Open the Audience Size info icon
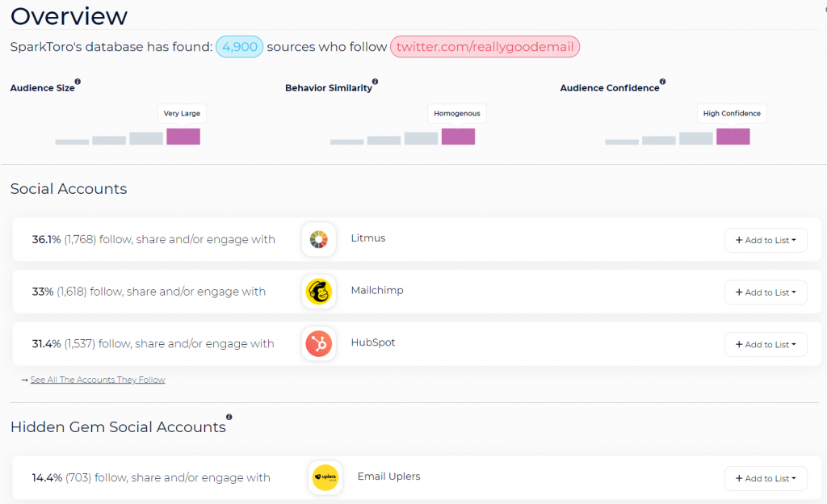 coord(78,82)
